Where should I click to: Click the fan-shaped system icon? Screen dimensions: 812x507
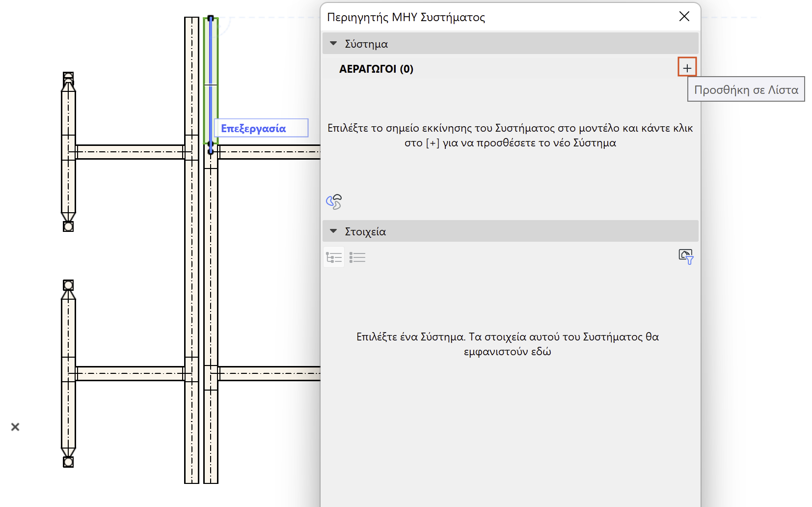point(334,201)
